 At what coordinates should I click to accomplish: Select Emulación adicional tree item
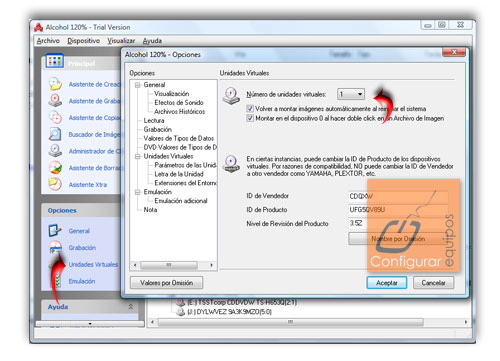click(x=181, y=201)
